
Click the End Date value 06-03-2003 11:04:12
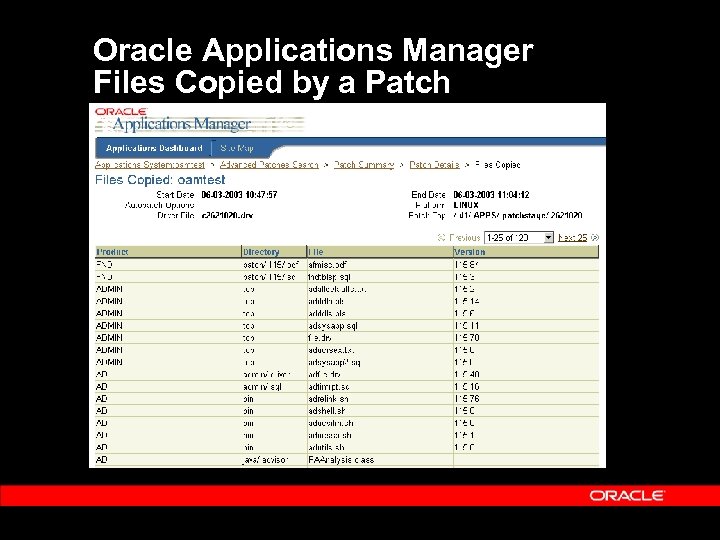tap(491, 195)
